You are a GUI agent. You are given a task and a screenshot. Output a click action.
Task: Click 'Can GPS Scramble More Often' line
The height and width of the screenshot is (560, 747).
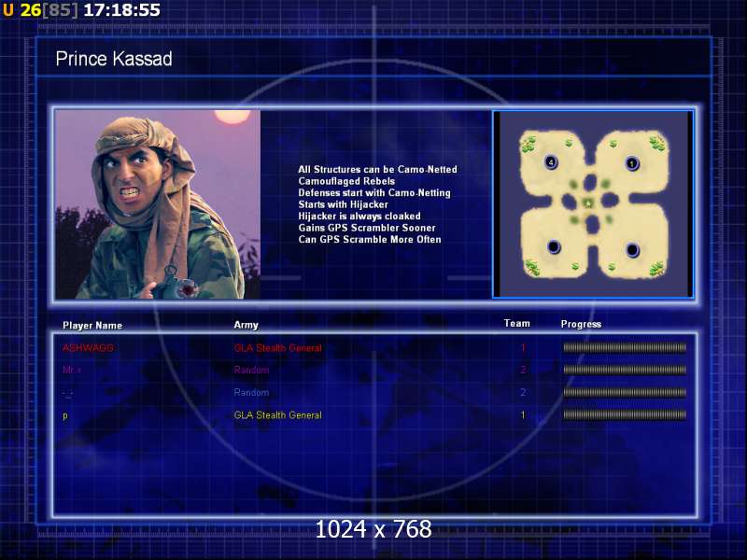tap(370, 240)
